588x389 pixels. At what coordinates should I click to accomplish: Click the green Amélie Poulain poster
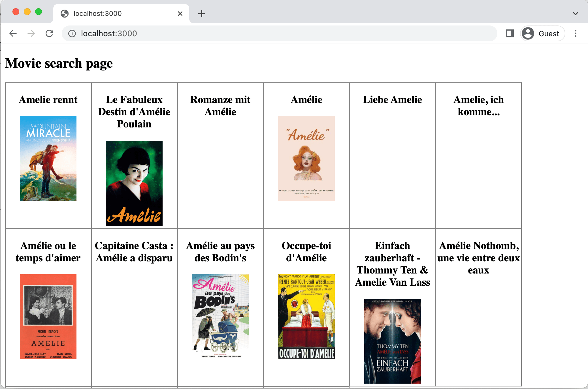[134, 183]
